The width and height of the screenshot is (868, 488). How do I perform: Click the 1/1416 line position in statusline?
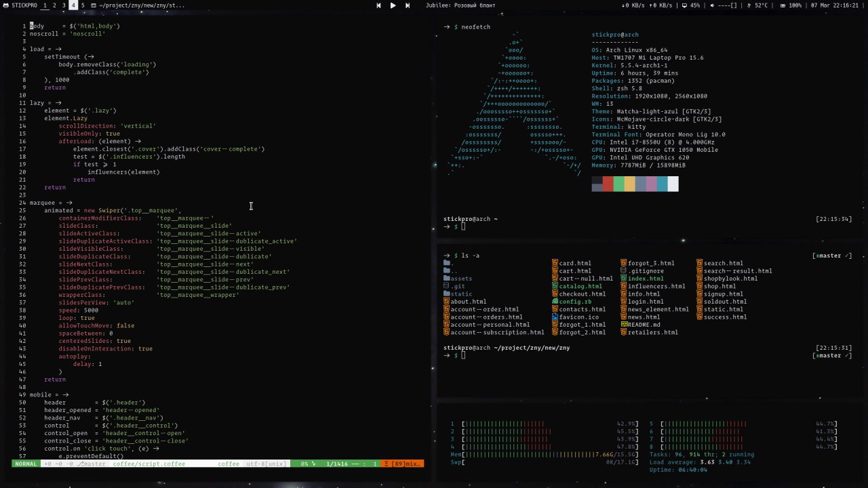pyautogui.click(x=337, y=464)
